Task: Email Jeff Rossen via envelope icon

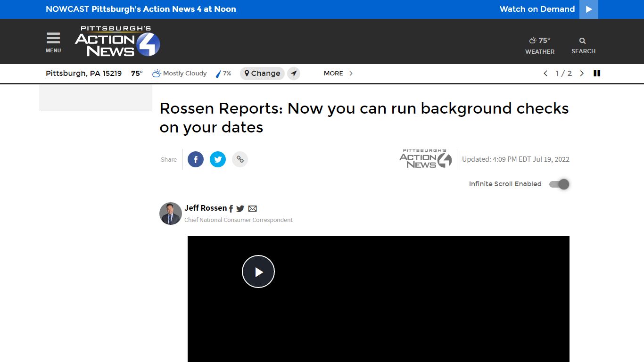Action: (x=253, y=209)
